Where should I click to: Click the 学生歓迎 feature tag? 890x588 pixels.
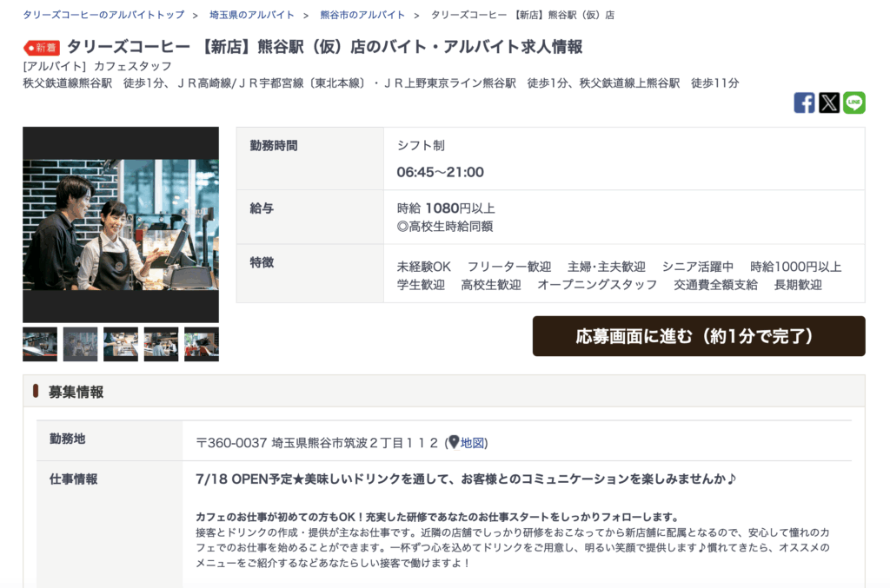point(421,285)
